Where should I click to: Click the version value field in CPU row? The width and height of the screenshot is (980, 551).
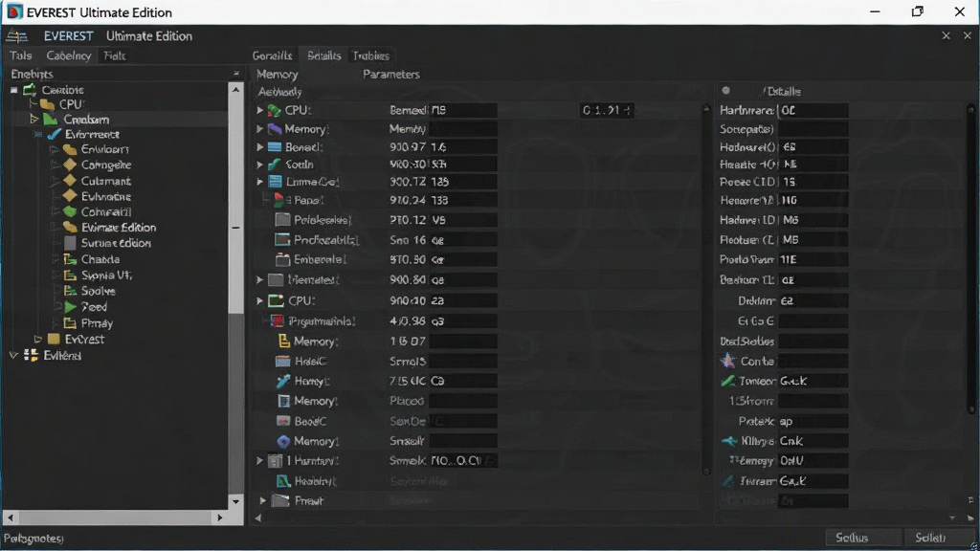(606, 111)
